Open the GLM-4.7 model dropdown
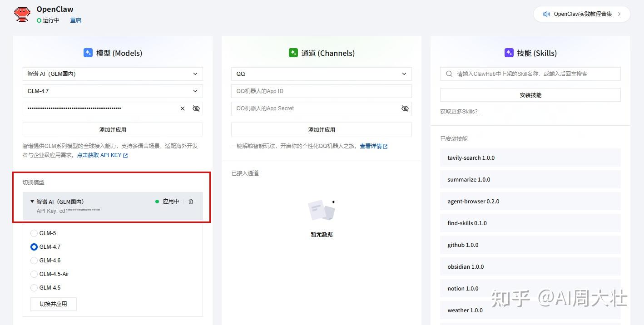Screen dimensions: 644x325 113,91
